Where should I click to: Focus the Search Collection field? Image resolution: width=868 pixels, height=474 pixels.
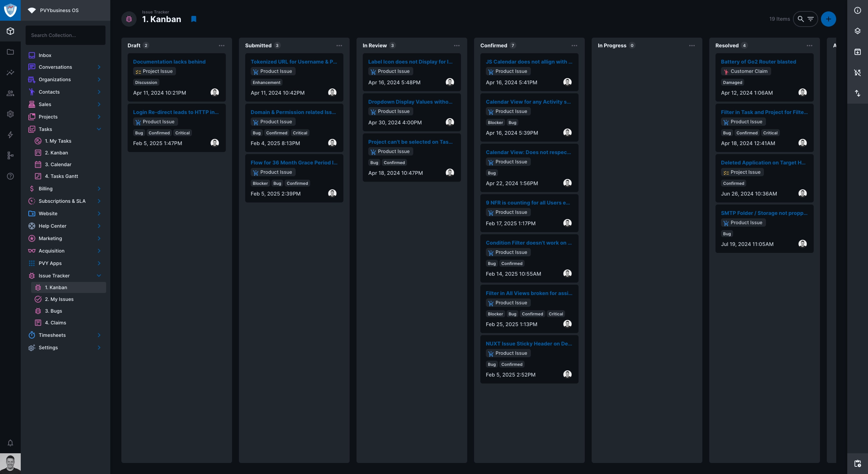click(x=65, y=35)
